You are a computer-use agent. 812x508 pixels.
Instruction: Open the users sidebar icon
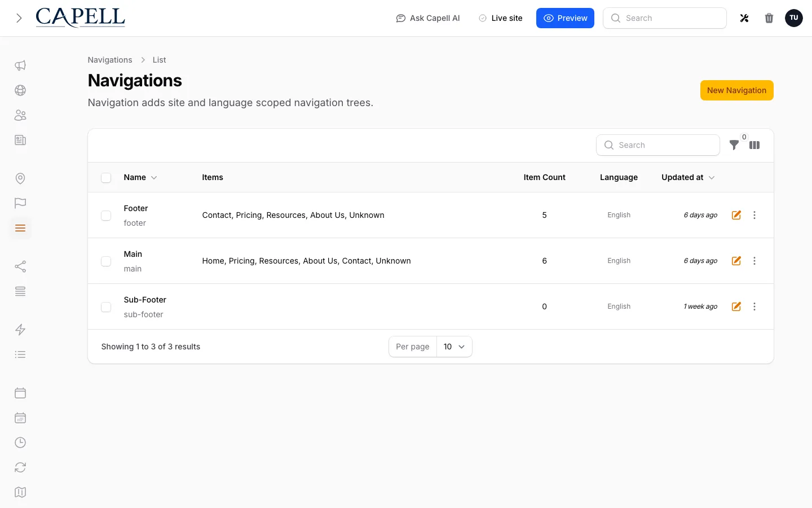point(20,115)
